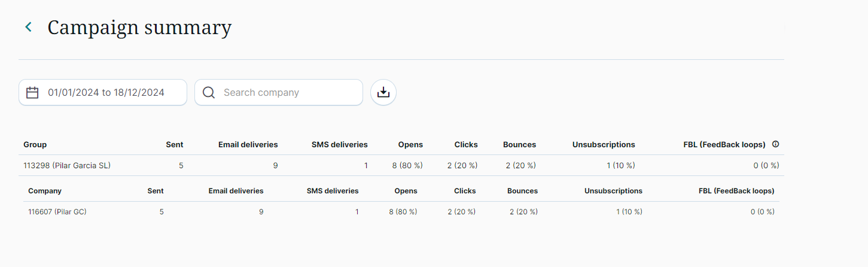This screenshot has height=267, width=868.
Task: Click the Sent value 5 in Pilar GC row
Action: coord(162,212)
